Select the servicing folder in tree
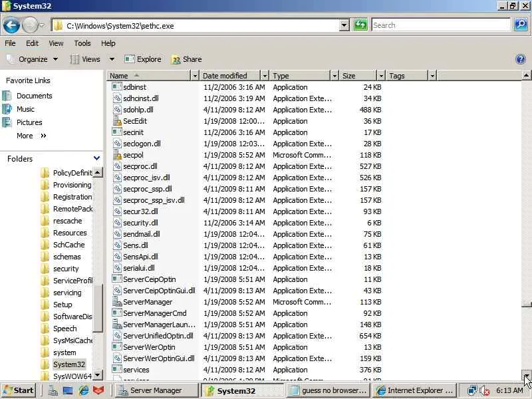The image size is (532, 399). point(67,293)
